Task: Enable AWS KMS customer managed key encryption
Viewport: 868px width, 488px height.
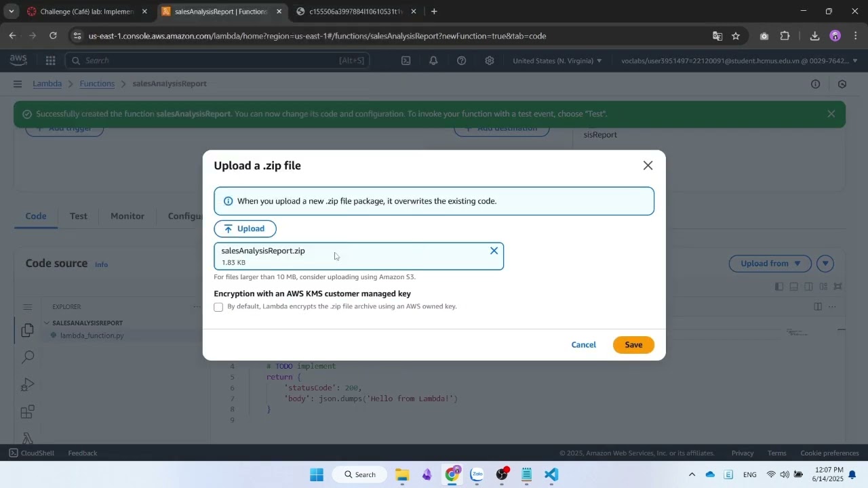Action: [218, 307]
